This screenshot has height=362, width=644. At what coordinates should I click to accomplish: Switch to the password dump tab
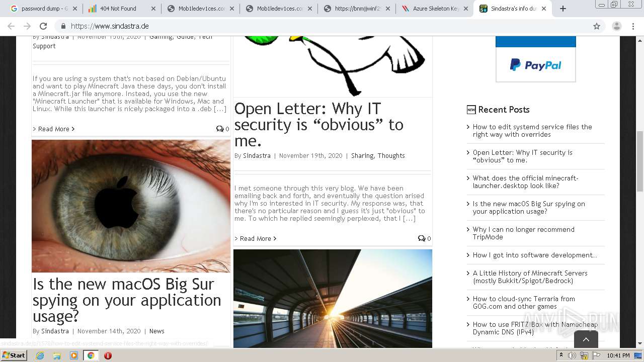tap(40, 9)
